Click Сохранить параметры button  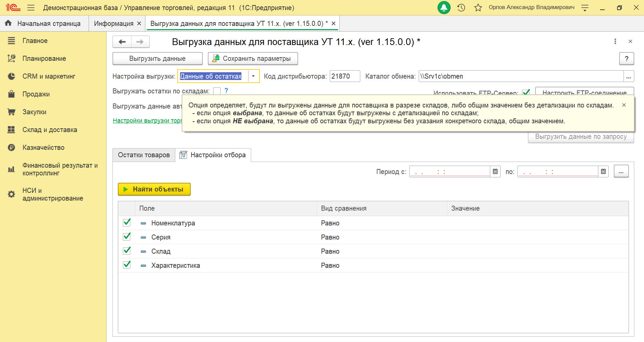click(253, 58)
